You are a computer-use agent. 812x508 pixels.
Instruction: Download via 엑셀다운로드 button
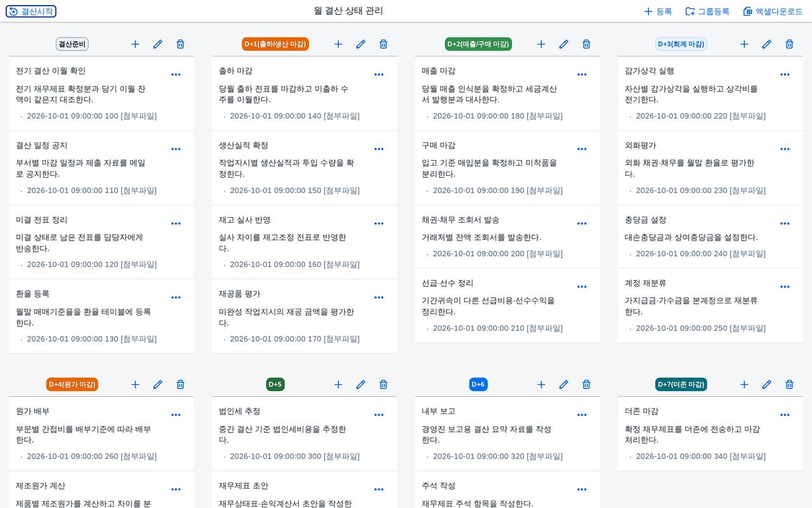tap(773, 11)
